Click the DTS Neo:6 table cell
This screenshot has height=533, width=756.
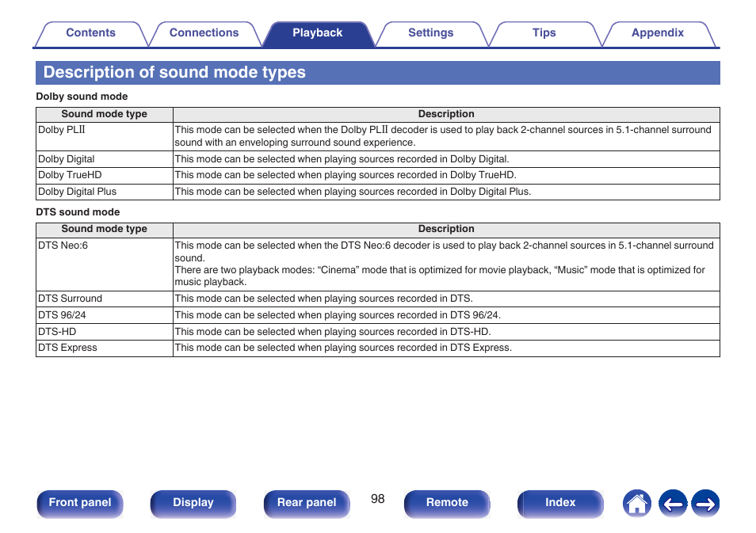[x=104, y=264]
